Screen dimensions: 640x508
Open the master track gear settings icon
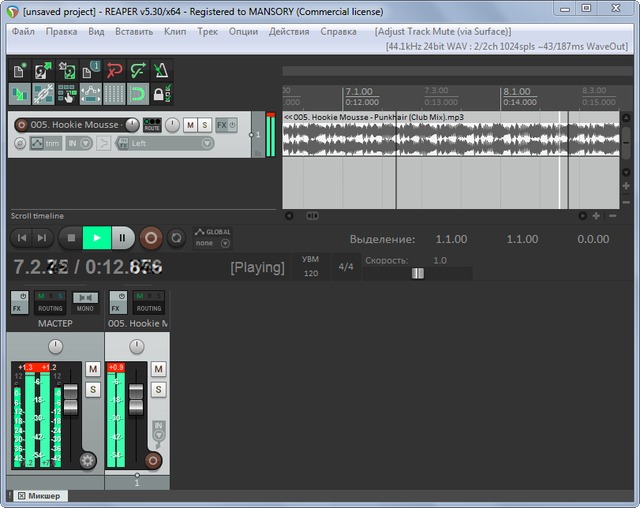[87, 461]
